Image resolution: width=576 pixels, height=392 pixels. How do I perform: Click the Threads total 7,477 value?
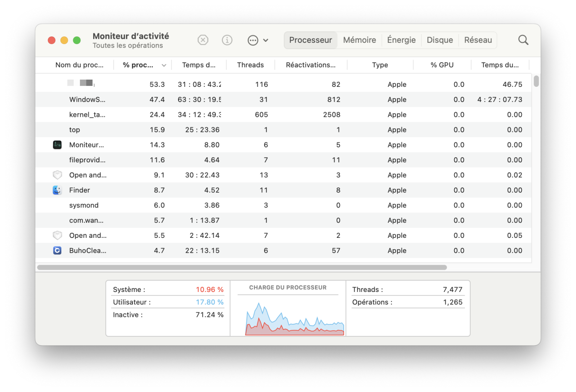pos(452,290)
